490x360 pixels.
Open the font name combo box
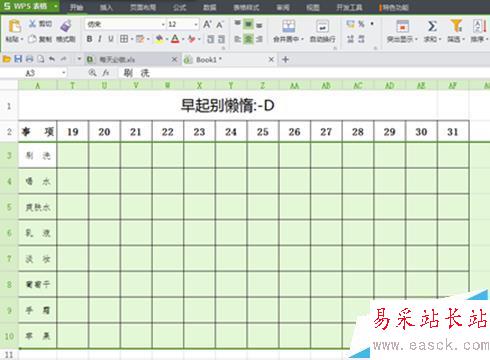[x=125, y=24]
